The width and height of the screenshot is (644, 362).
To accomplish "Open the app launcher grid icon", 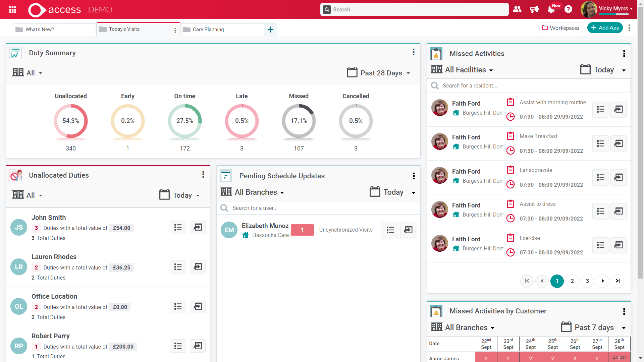I will 13,10.
